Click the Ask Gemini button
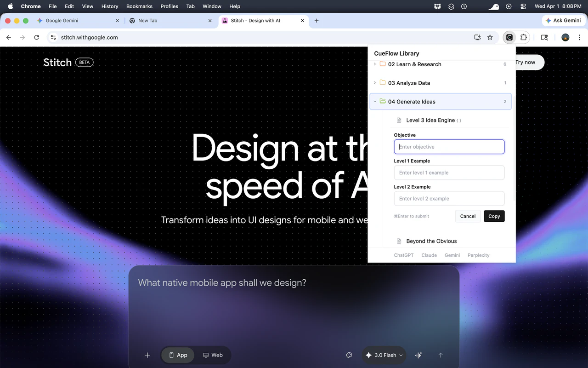588x368 pixels. click(x=563, y=21)
